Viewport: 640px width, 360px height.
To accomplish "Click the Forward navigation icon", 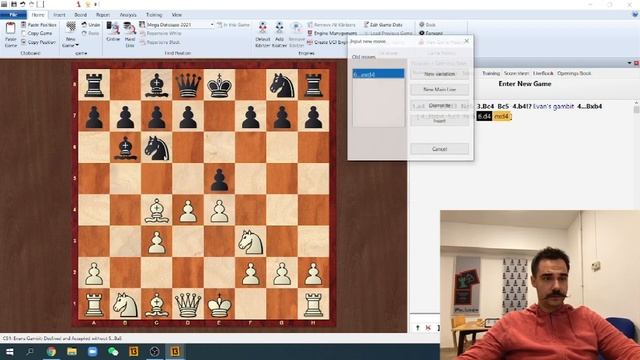I will coord(422,33).
